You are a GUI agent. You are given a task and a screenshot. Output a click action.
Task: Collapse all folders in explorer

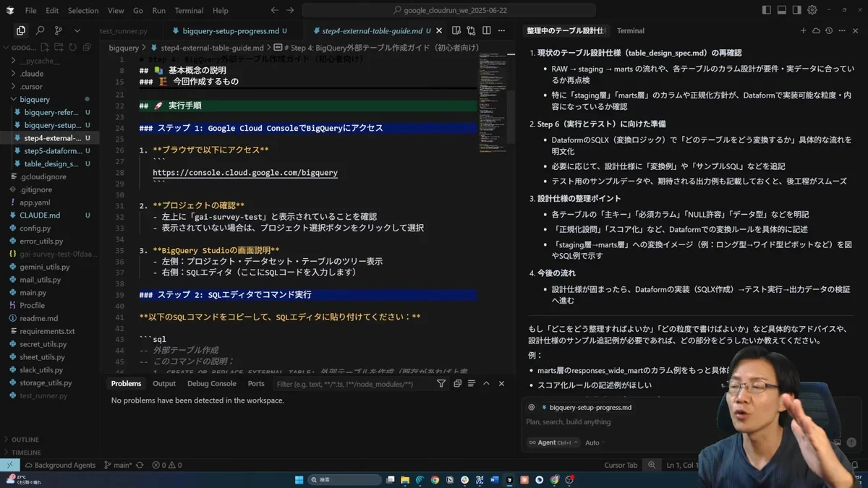[86, 48]
